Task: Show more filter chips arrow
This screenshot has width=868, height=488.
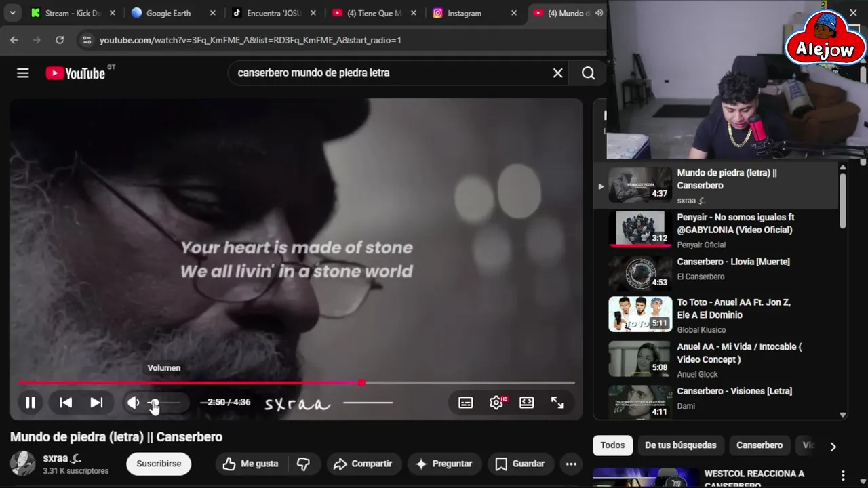Action: point(833,446)
